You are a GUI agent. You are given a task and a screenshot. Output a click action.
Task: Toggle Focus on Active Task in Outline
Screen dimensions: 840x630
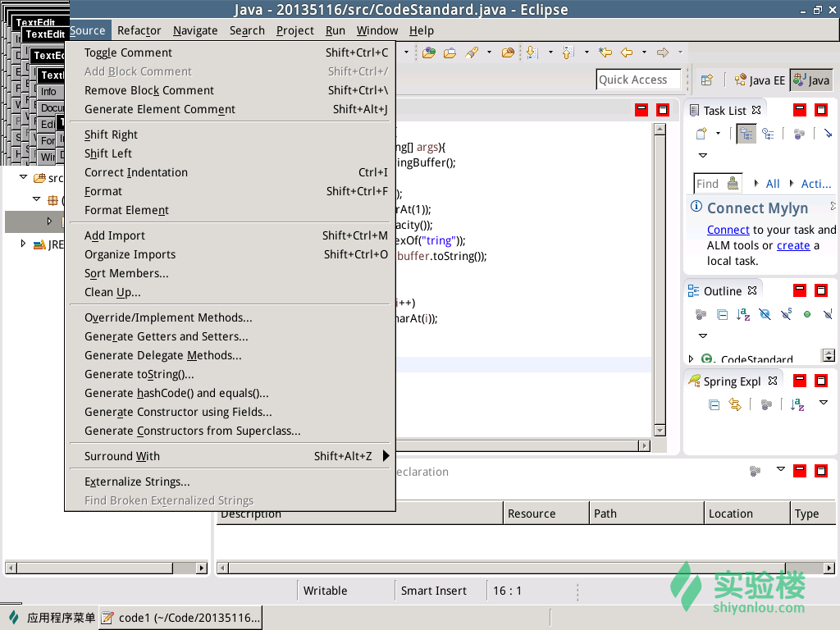coord(701,314)
